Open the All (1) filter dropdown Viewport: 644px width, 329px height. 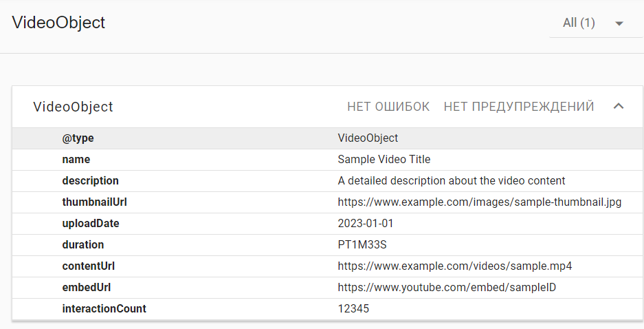[579, 23]
